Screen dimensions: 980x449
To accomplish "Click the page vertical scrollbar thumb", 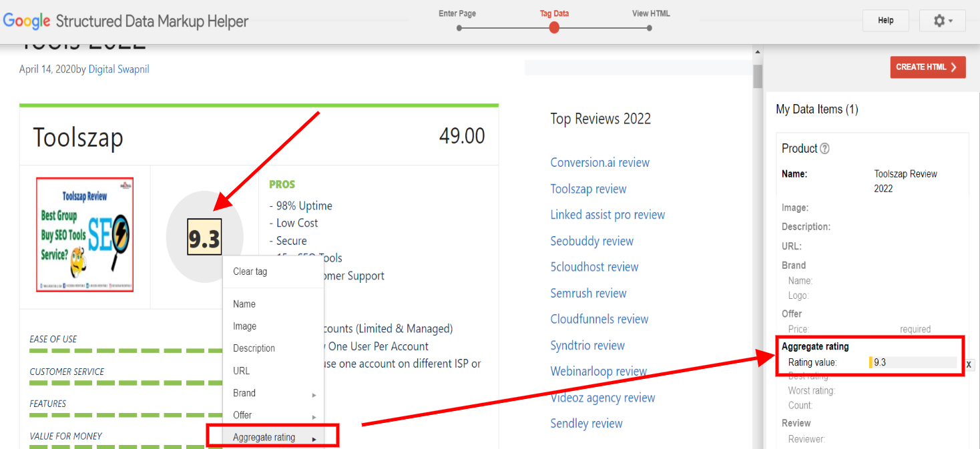I will click(757, 76).
